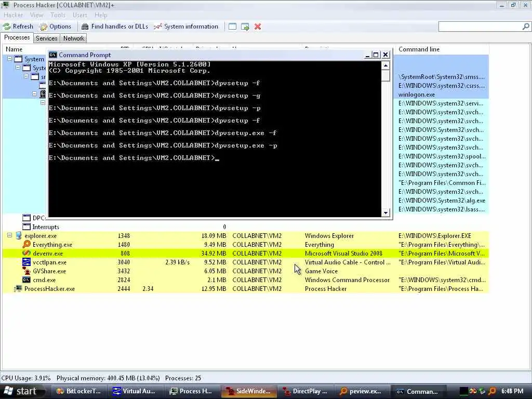Click the winlogon.exe command line entry
The image size is (532, 399).
pos(417,95)
